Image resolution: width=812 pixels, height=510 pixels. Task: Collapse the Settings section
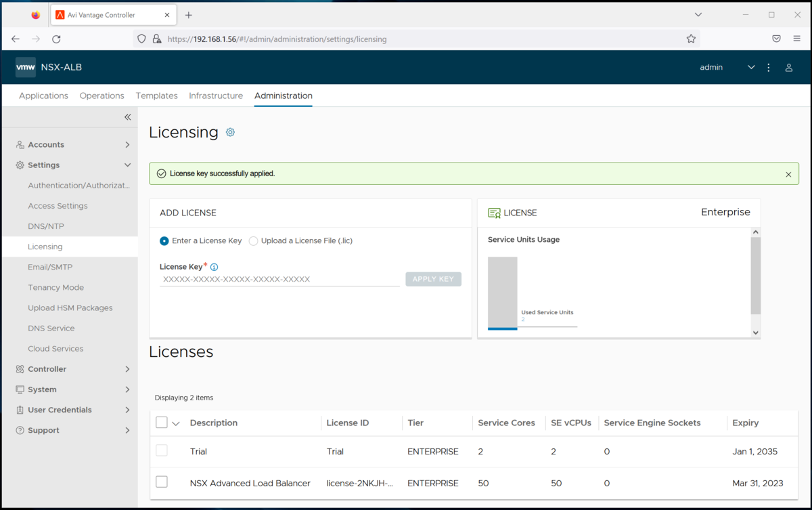pos(127,165)
